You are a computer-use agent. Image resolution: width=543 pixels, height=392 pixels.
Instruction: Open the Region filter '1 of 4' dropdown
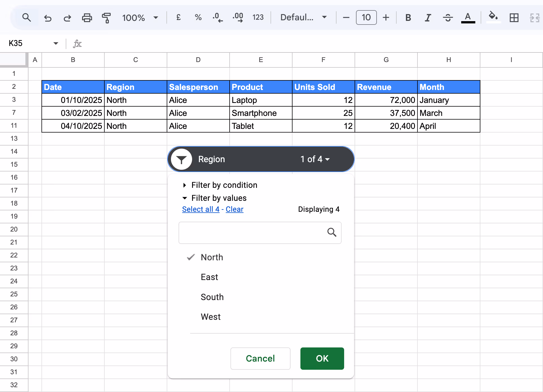(x=315, y=159)
